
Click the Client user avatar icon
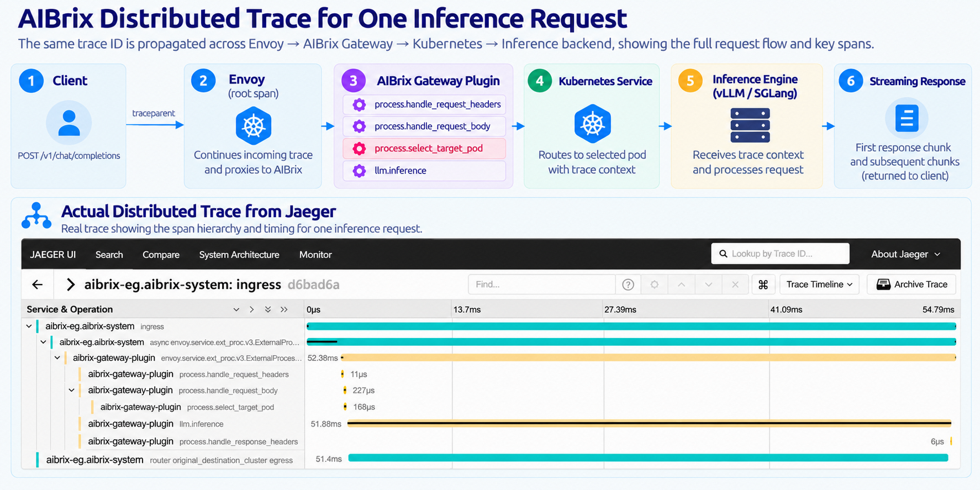[x=69, y=123]
